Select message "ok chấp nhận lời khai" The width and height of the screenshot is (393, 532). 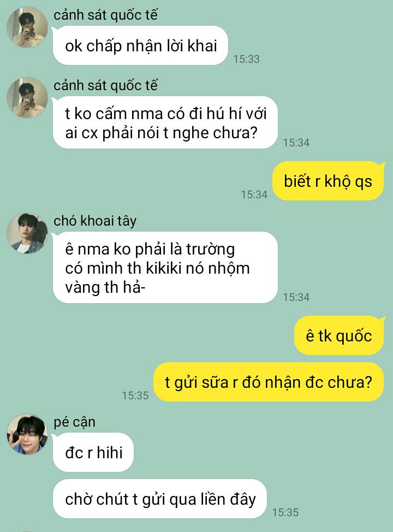click(140, 45)
